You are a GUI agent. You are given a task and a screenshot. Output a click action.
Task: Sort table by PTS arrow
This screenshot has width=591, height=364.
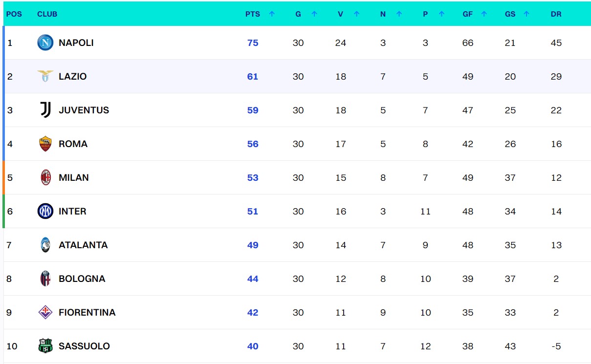coord(272,14)
